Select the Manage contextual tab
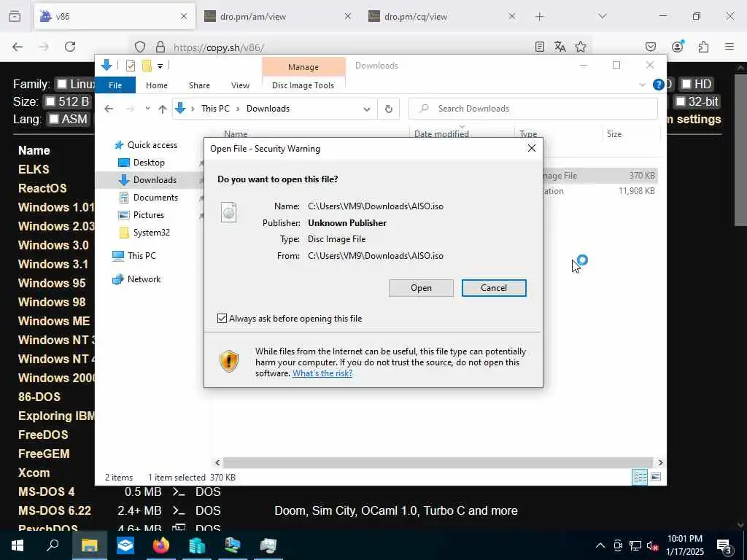The image size is (747, 560). [303, 66]
